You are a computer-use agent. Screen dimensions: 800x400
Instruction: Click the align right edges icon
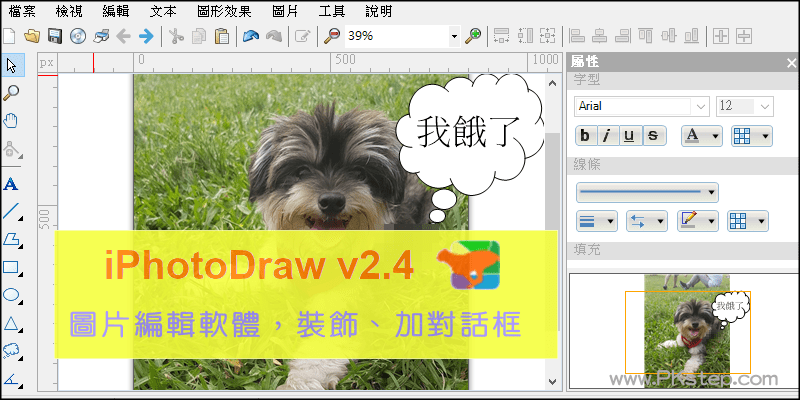[x=622, y=36]
